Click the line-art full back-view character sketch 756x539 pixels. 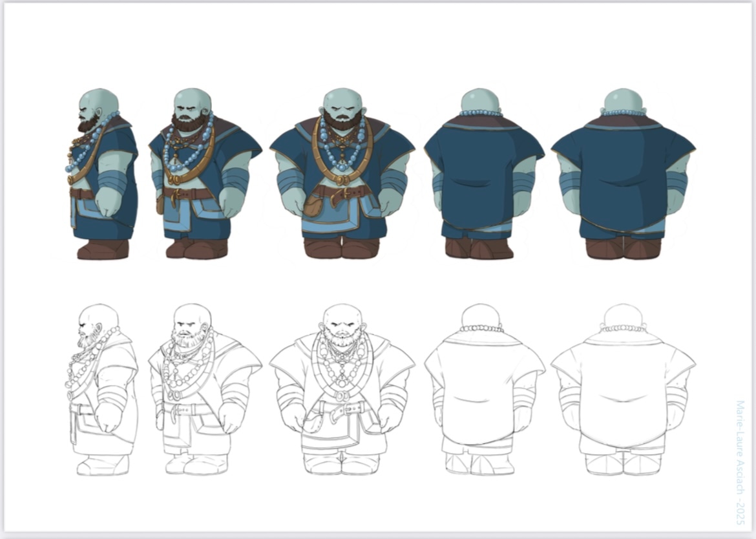pos(624,390)
